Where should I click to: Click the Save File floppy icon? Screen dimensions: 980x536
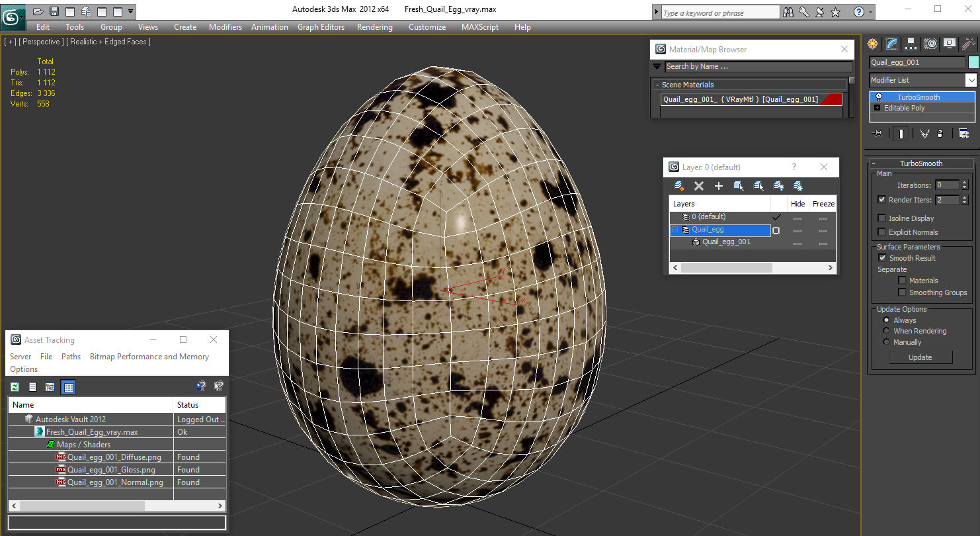click(54, 11)
